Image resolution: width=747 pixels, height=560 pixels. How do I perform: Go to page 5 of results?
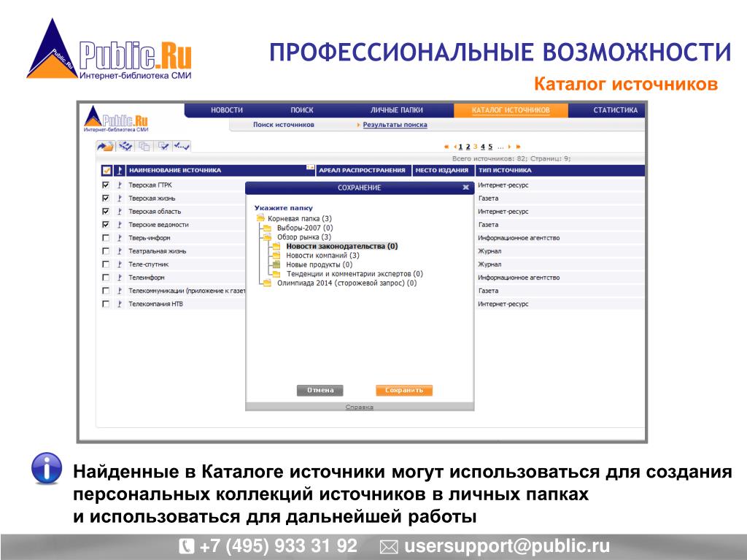click(490, 147)
